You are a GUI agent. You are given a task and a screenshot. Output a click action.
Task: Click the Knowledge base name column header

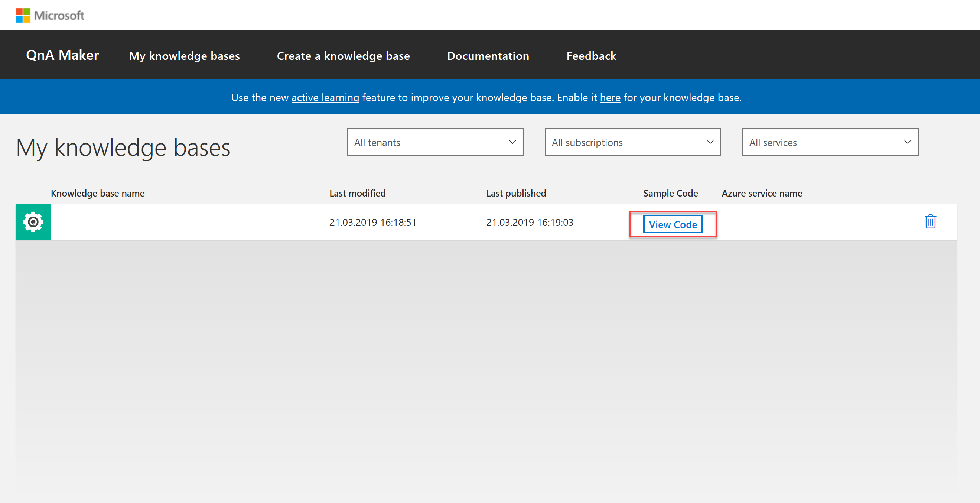[x=97, y=193]
